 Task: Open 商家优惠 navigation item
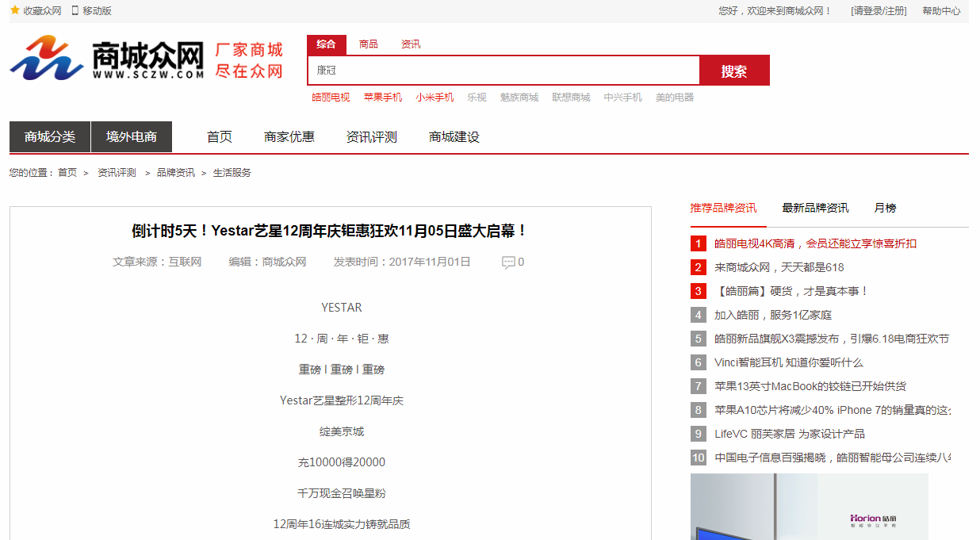pyautogui.click(x=289, y=137)
